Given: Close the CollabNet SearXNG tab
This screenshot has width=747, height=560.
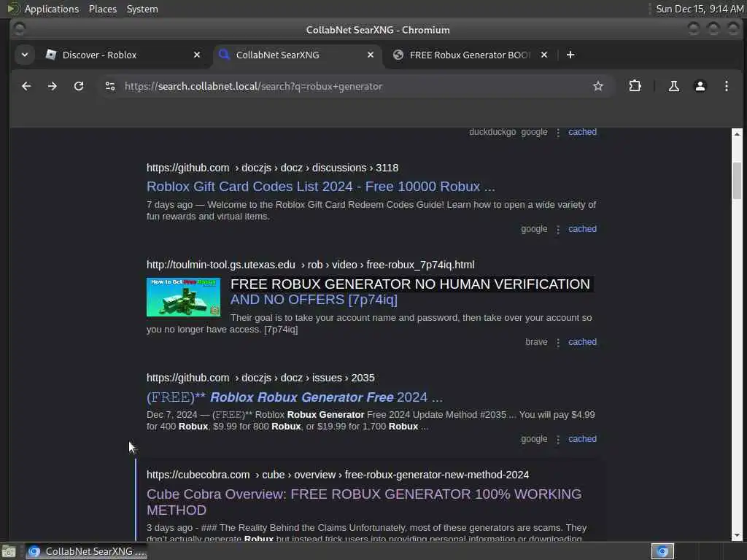Looking at the screenshot, I should [370, 55].
